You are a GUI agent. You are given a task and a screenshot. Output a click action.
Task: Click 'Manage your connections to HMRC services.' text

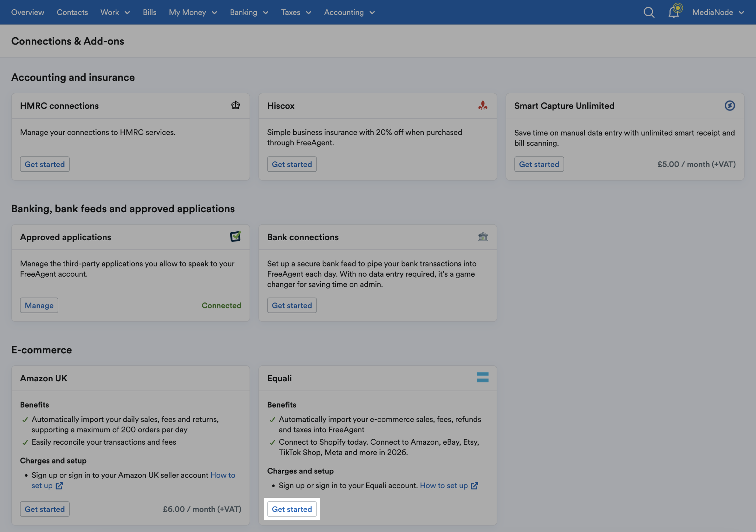point(98,132)
